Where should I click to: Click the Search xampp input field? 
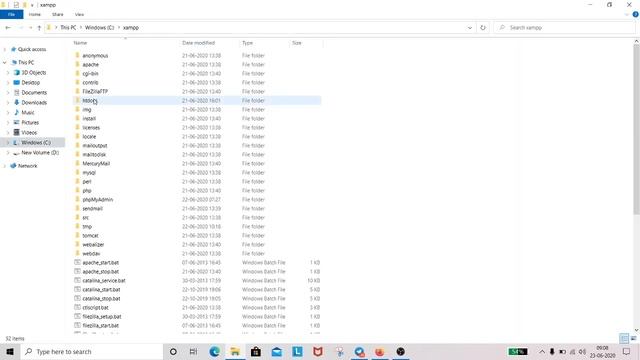tap(565, 28)
